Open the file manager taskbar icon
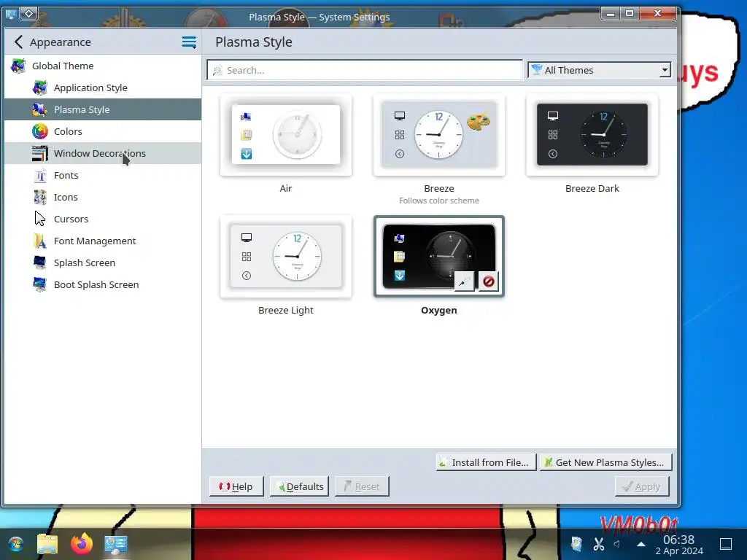This screenshot has width=747, height=560. click(x=47, y=544)
